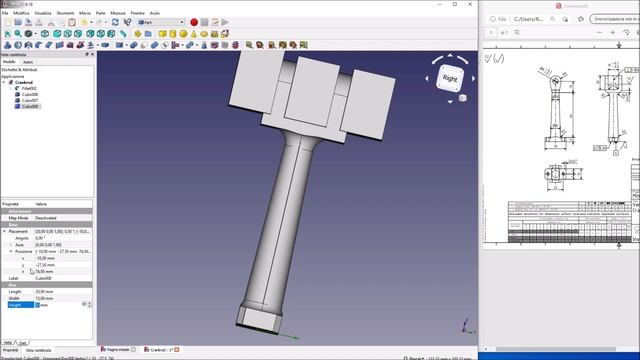This screenshot has width=640, height=360.
Task: Save the current Crankrod document
Action: point(29,22)
